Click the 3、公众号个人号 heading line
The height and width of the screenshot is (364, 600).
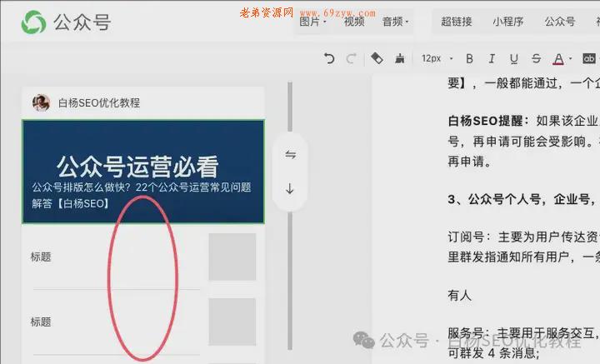click(523, 199)
